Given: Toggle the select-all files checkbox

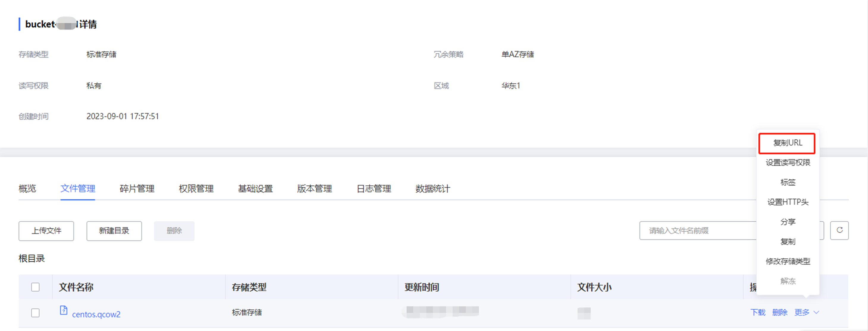Looking at the screenshot, I should [x=35, y=287].
